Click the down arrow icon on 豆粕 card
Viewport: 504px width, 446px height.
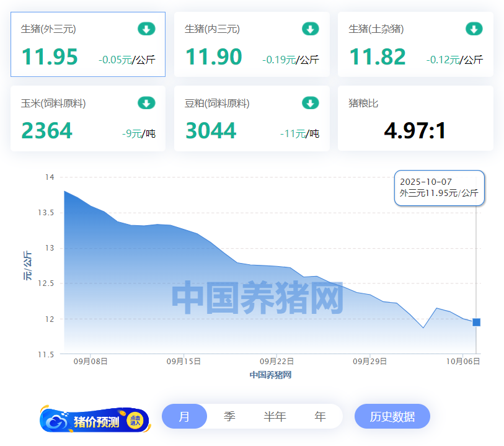click(310, 103)
